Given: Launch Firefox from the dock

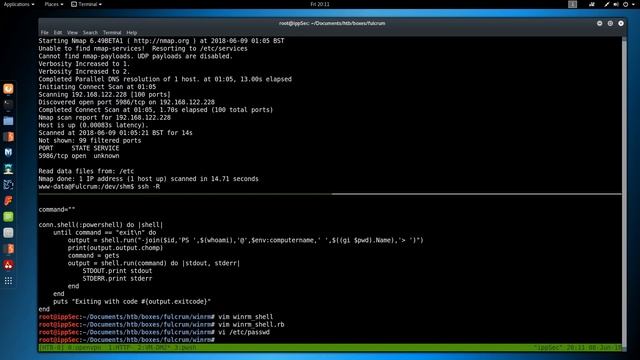Looking at the screenshot, I should (x=8, y=89).
